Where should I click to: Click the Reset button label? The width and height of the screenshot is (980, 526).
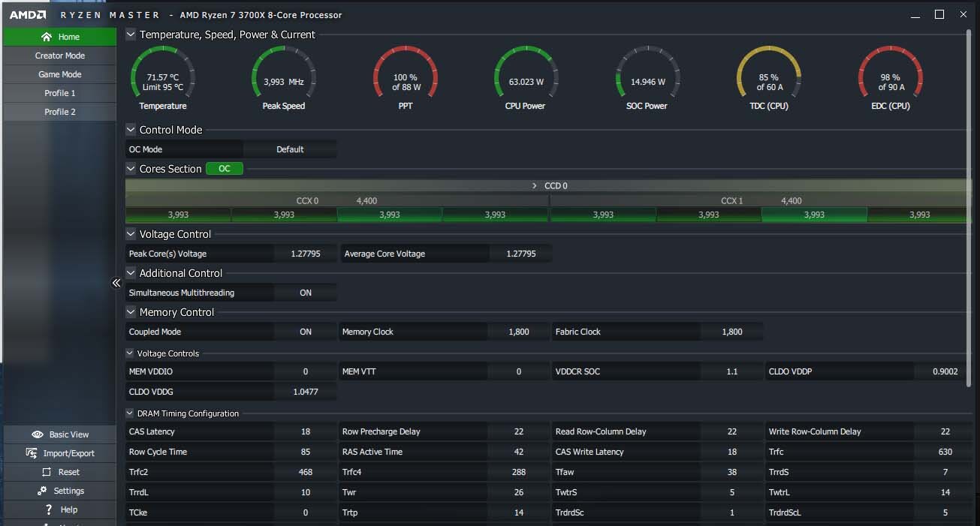pyautogui.click(x=69, y=472)
